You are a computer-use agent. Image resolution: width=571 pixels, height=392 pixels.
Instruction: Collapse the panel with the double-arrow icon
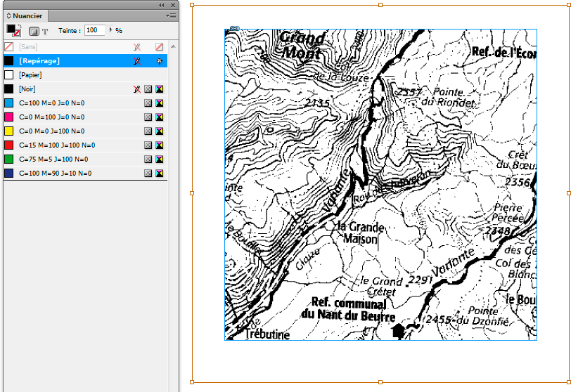tap(161, 5)
